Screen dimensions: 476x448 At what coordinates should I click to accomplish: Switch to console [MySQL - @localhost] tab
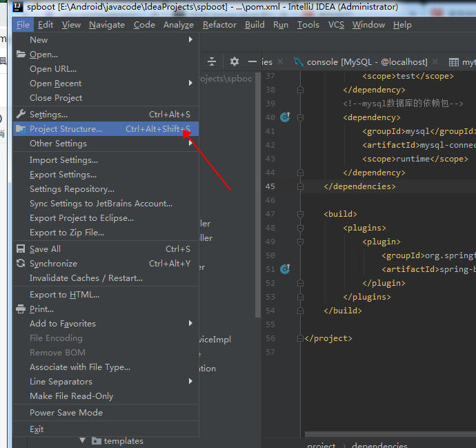click(367, 62)
